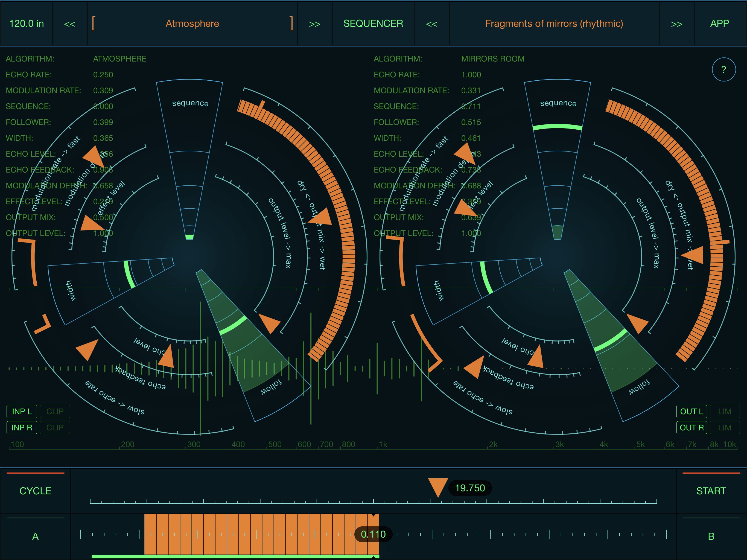Toggle the INP R input button
Screen dimensions: 747x560
coord(22,428)
